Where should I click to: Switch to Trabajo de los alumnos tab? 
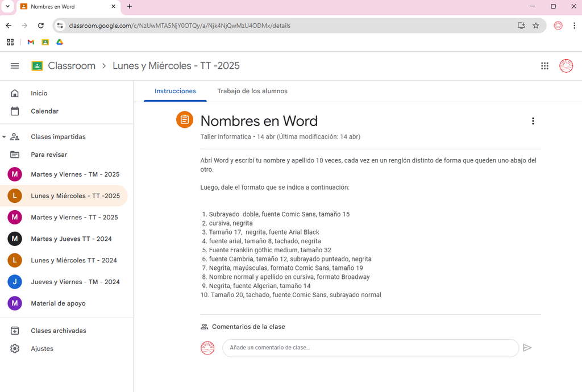(252, 91)
